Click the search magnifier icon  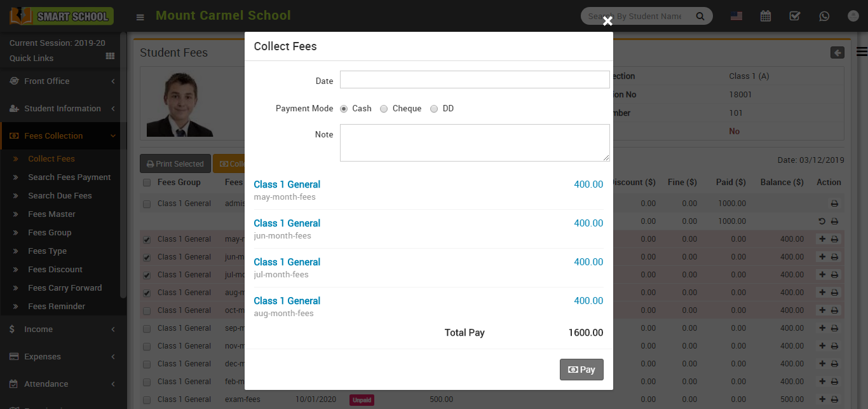tap(700, 17)
